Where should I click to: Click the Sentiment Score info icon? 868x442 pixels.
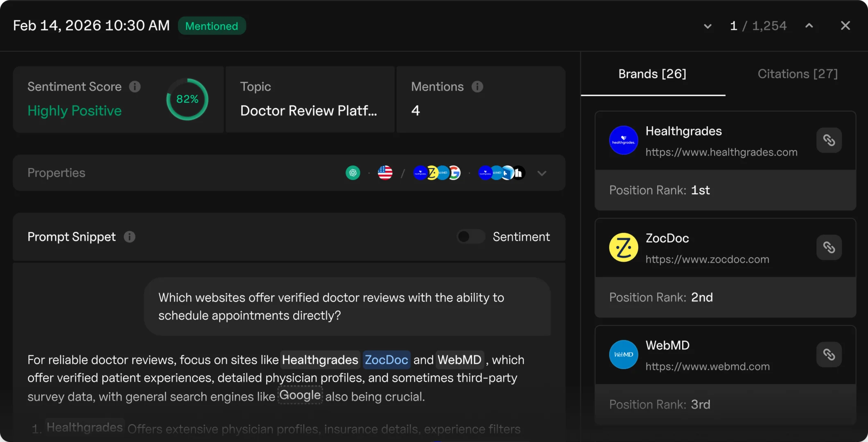pos(135,87)
